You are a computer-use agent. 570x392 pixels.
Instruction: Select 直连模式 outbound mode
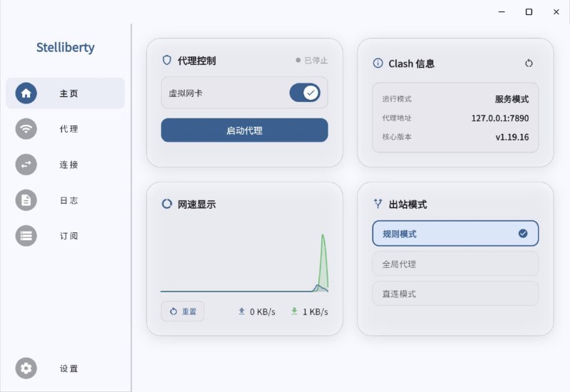tap(455, 294)
